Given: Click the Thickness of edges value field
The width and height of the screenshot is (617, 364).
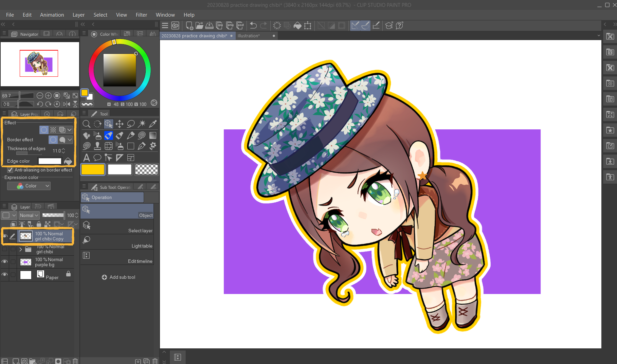Looking at the screenshot, I should coord(56,151).
